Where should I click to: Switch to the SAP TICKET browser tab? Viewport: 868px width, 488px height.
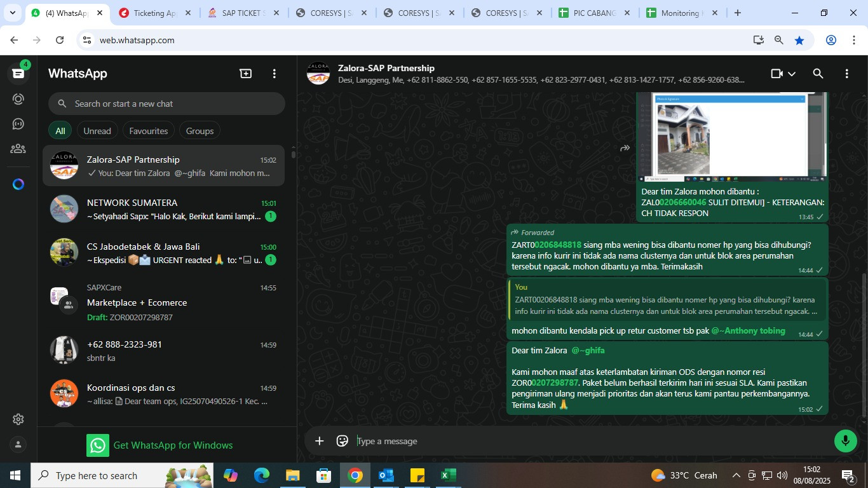[242, 13]
